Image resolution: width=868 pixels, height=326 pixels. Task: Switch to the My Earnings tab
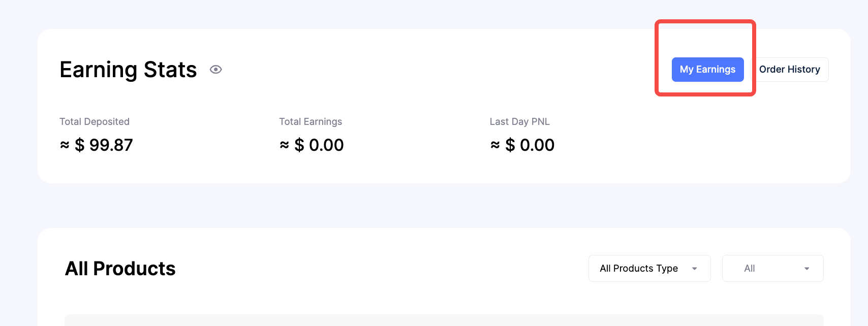[x=707, y=70]
